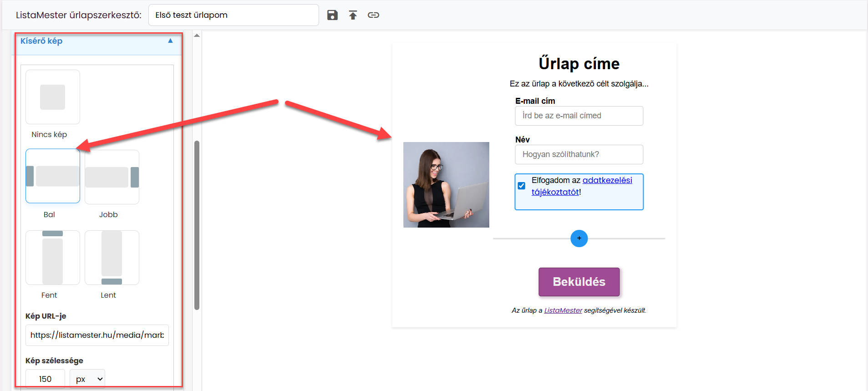Click the link chain icon in toolbar
This screenshot has height=391, width=868.
click(x=373, y=15)
